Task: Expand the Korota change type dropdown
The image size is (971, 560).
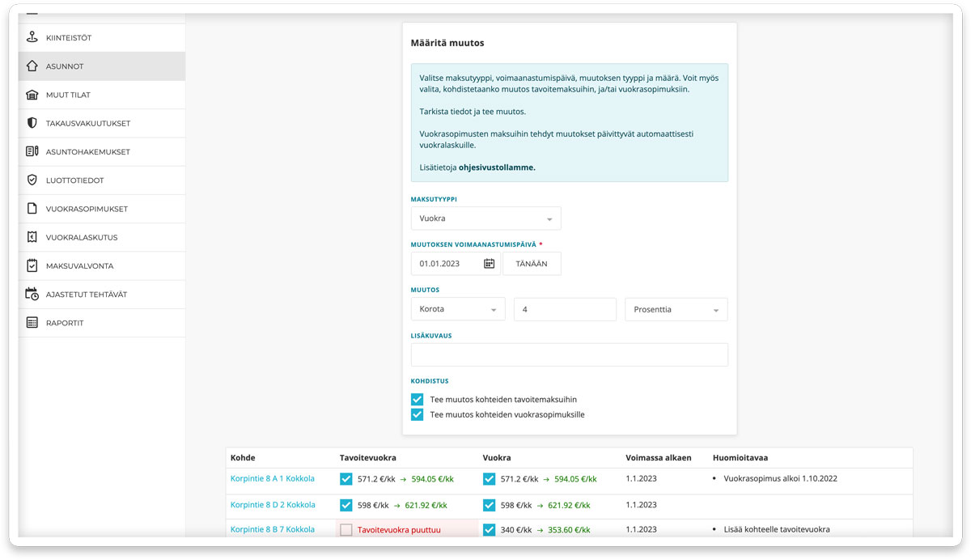Action: point(458,309)
